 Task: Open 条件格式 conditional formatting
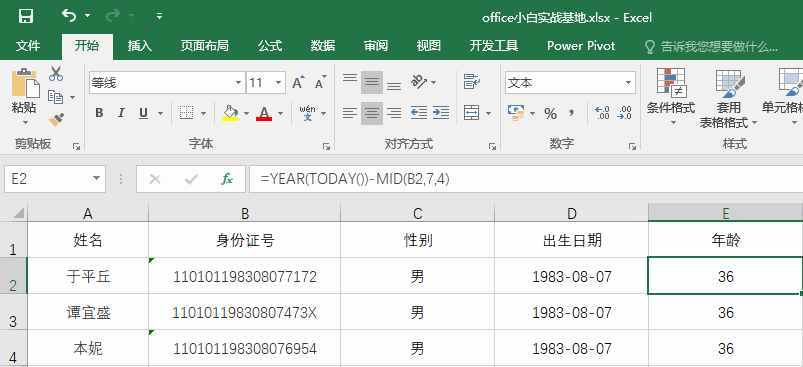pyautogui.click(x=671, y=97)
